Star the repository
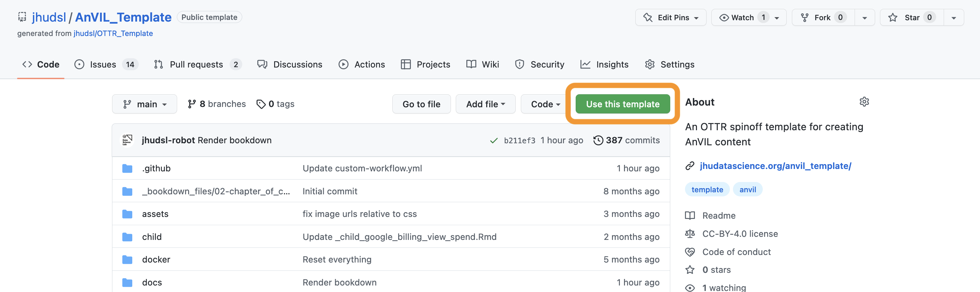This screenshot has height=292, width=980. pos(912,17)
